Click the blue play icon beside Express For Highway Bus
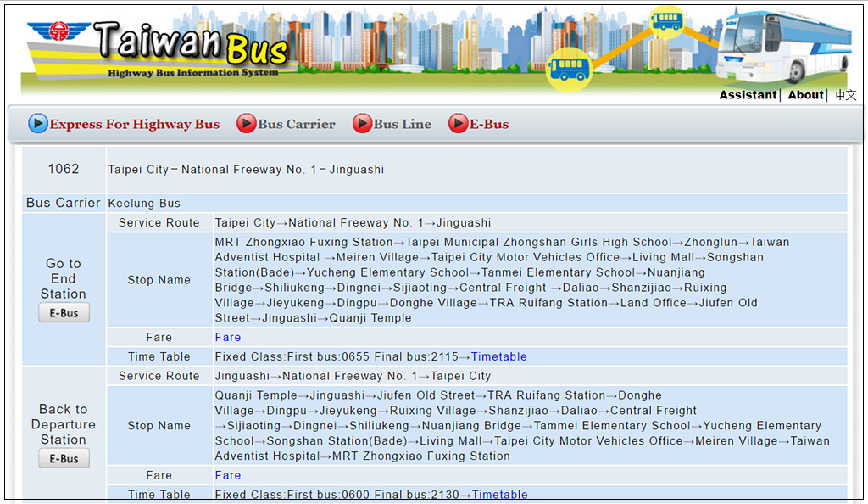The height and width of the screenshot is (504, 868). click(37, 123)
